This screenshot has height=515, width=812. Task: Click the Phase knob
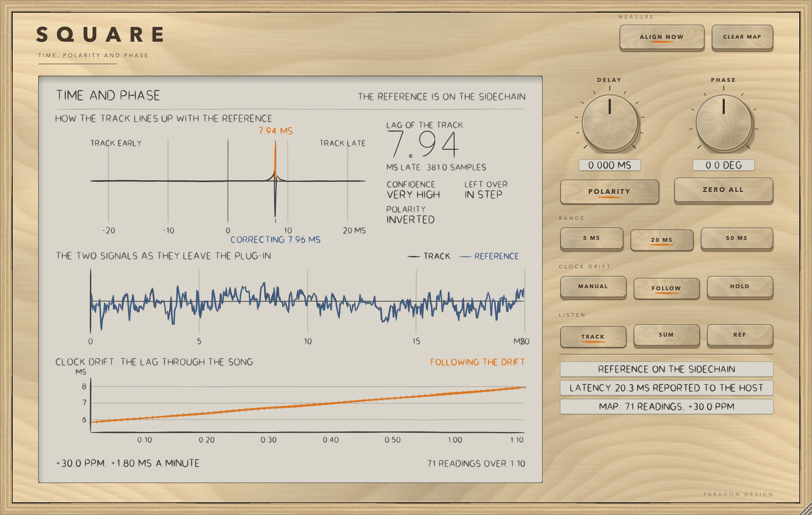click(724, 123)
